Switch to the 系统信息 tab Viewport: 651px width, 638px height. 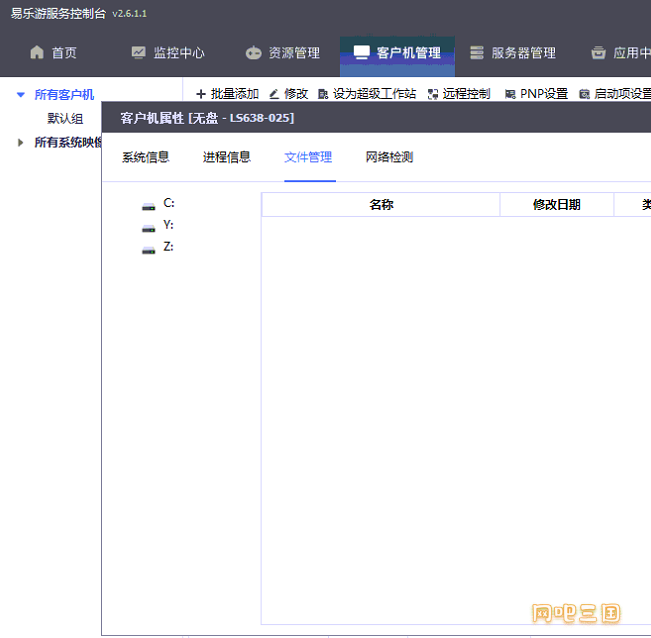click(146, 157)
